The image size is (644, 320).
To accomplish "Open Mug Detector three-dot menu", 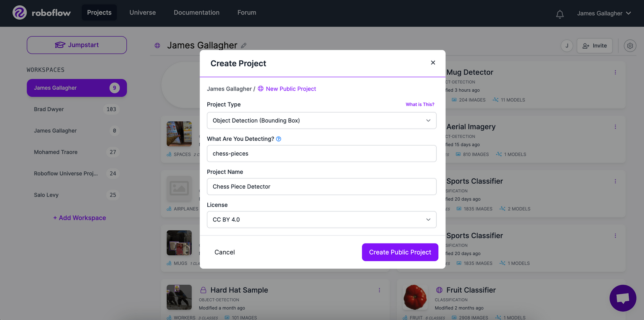I will 615,72.
